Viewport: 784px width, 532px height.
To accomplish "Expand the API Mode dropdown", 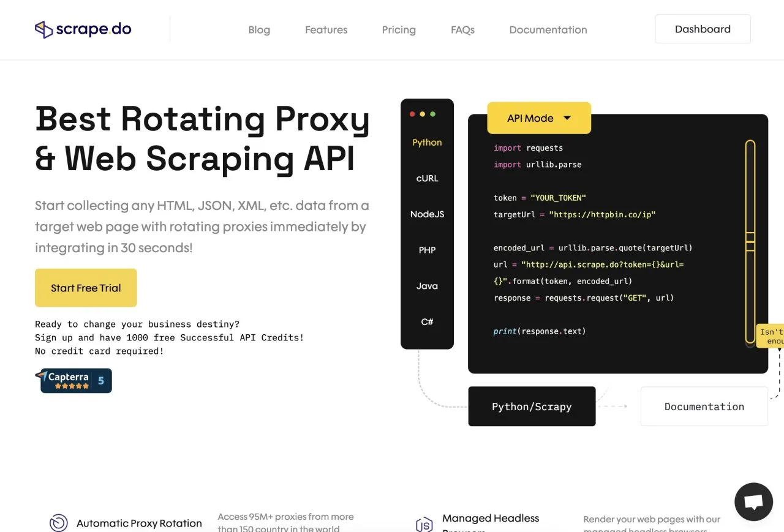I will (x=539, y=118).
